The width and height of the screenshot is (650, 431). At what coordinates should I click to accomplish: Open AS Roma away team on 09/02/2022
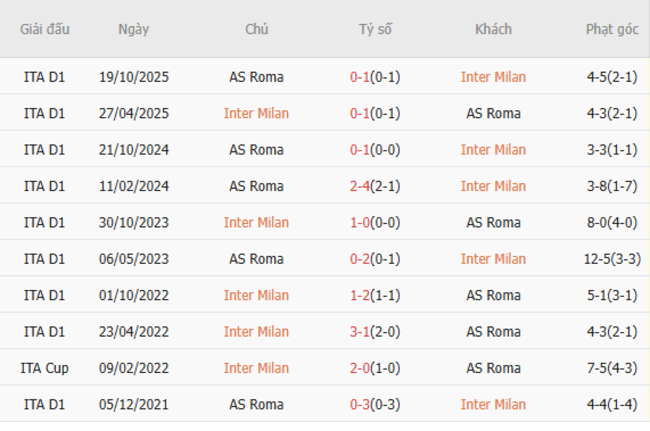click(493, 368)
